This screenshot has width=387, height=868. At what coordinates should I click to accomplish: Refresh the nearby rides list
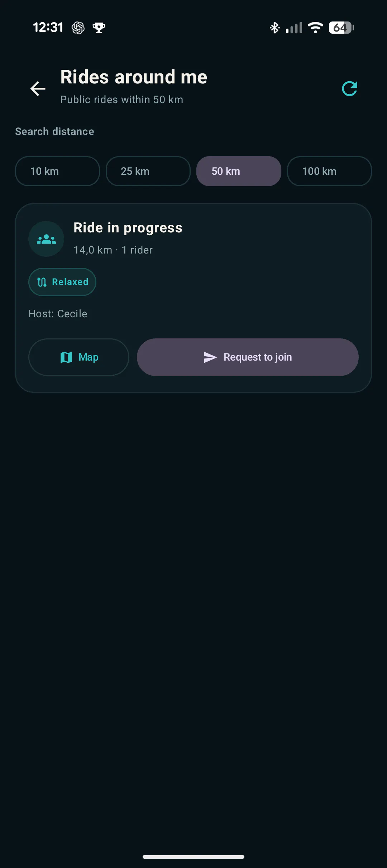click(x=349, y=88)
